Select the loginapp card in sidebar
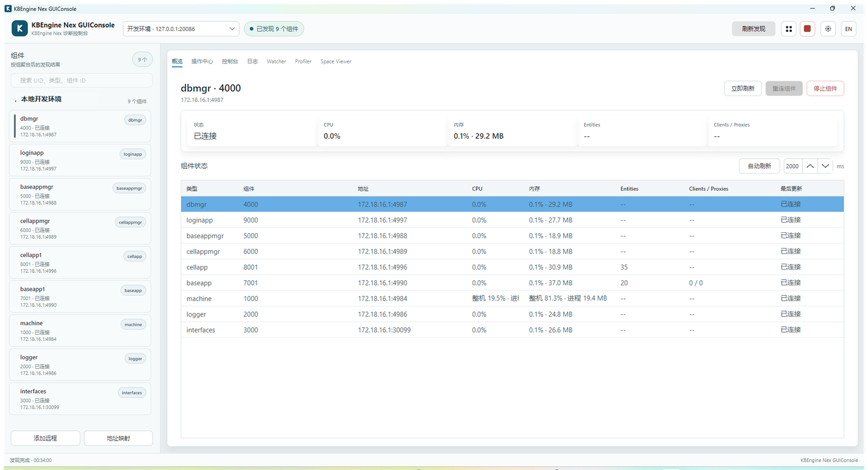This screenshot has height=470, width=868. [80, 160]
